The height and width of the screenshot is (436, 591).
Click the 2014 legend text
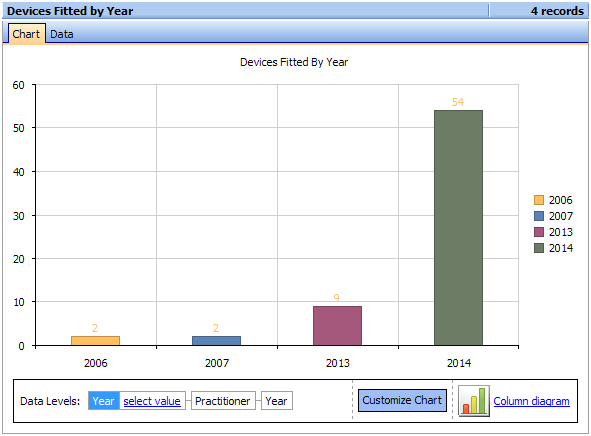pos(560,248)
